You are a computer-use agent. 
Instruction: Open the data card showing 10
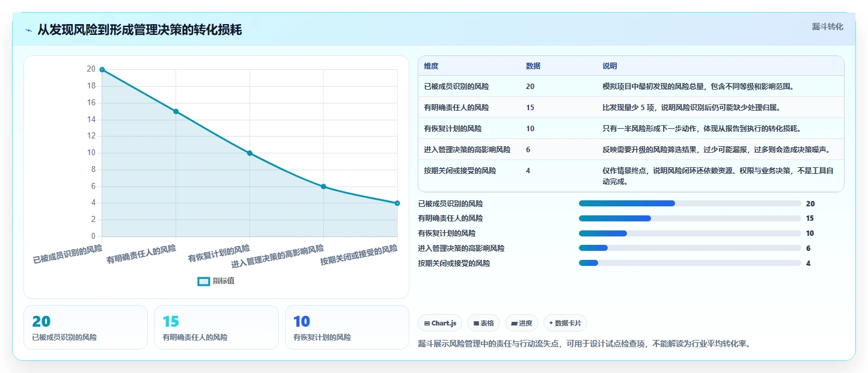(347, 327)
